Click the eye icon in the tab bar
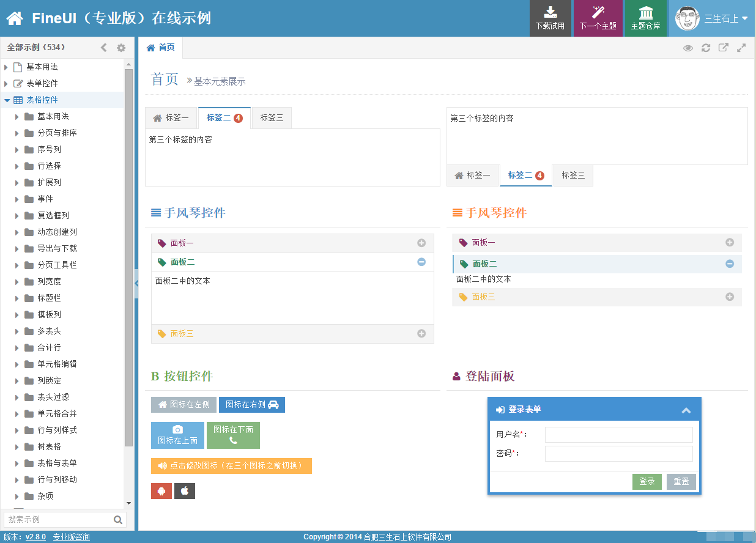This screenshot has height=543, width=756. point(688,48)
